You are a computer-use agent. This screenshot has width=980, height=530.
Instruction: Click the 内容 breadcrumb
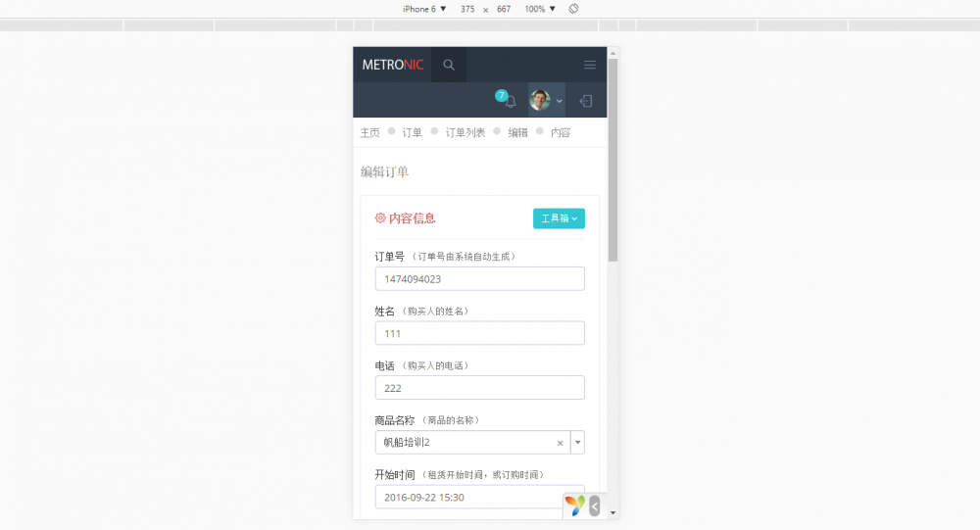pyautogui.click(x=561, y=132)
